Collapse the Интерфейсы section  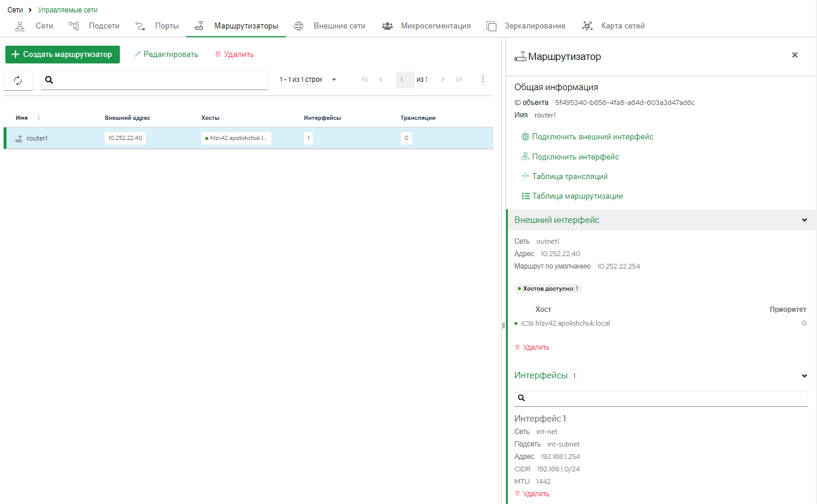pos(805,376)
